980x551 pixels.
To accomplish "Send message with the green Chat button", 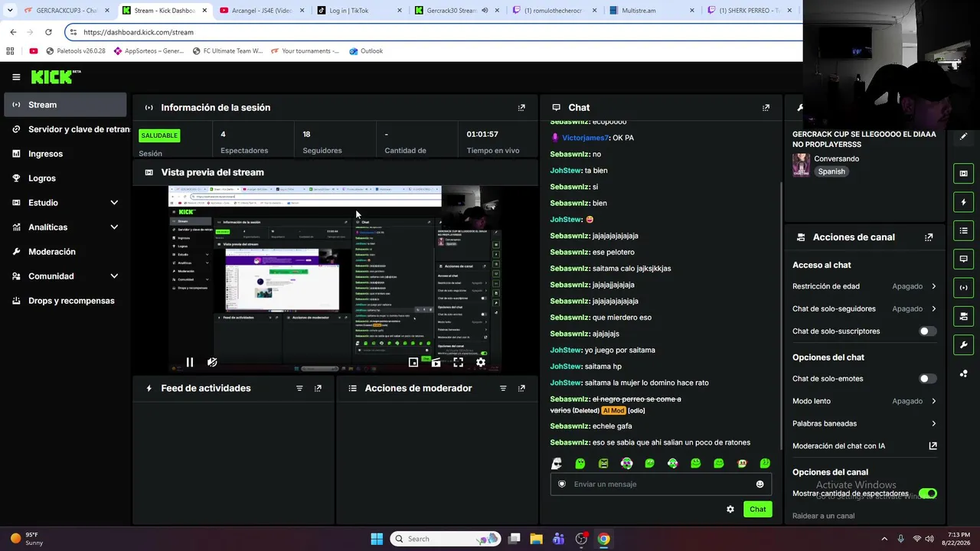I will coord(757,510).
